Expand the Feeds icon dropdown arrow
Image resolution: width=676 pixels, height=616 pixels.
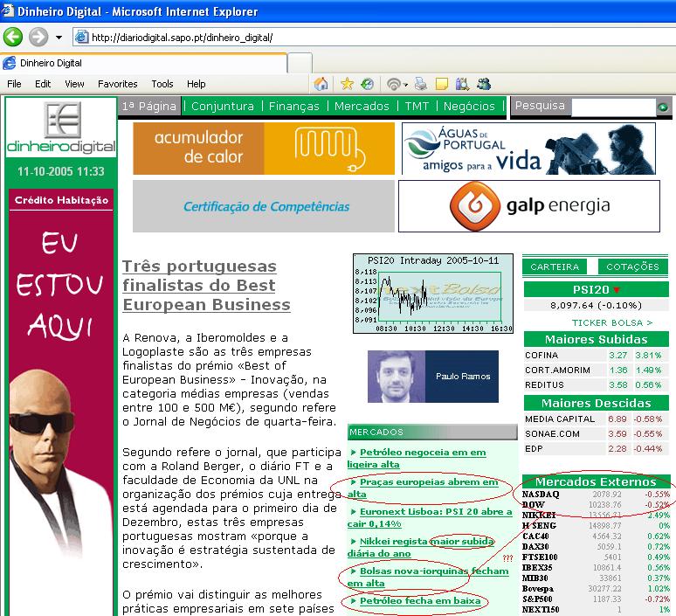[405, 85]
